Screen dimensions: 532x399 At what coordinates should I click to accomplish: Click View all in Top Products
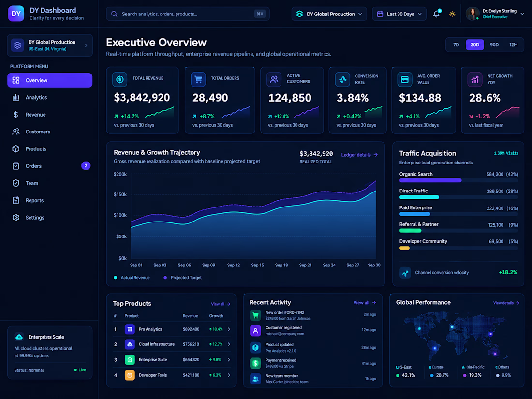(221, 304)
